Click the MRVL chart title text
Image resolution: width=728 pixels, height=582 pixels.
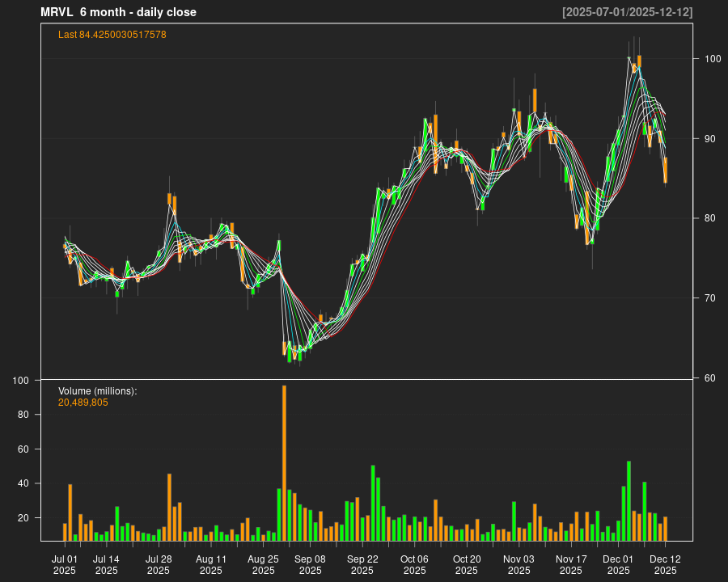click(118, 12)
